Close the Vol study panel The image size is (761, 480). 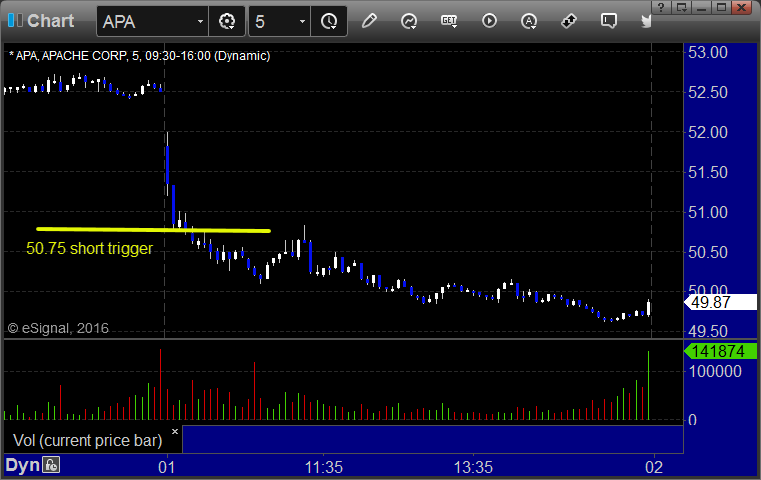[175, 431]
